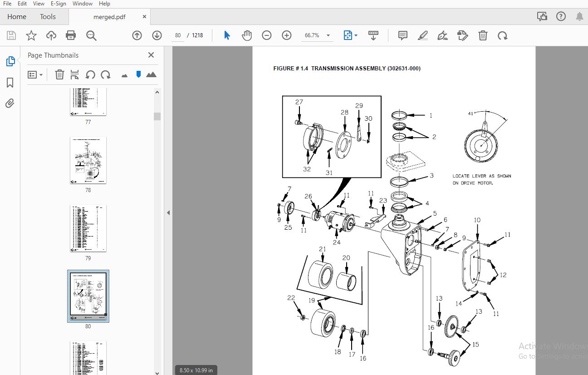Screen dimensions: 588x375
Task: Open the stamp/edit tool icon
Action: point(462,35)
